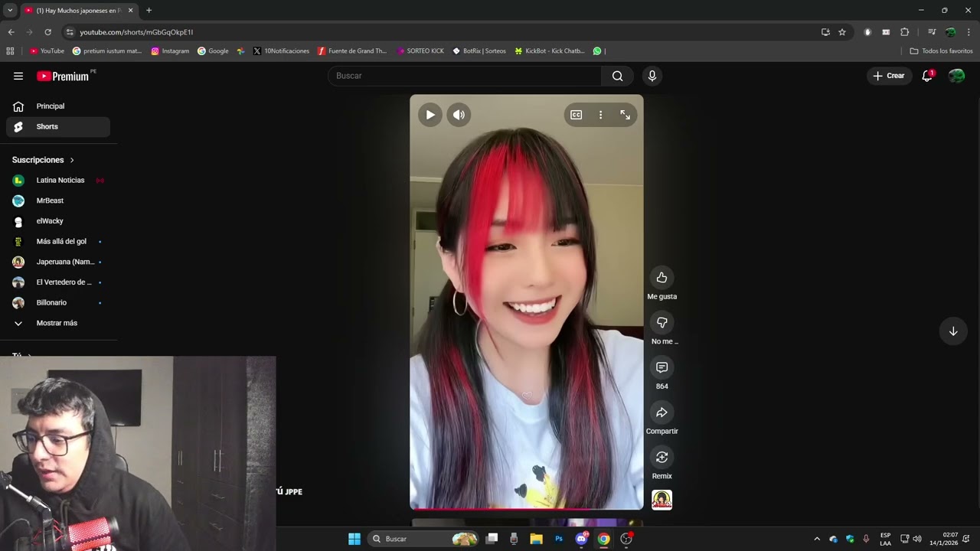Open the Windows Start menu
The height and width of the screenshot is (551, 980).
coord(354,539)
